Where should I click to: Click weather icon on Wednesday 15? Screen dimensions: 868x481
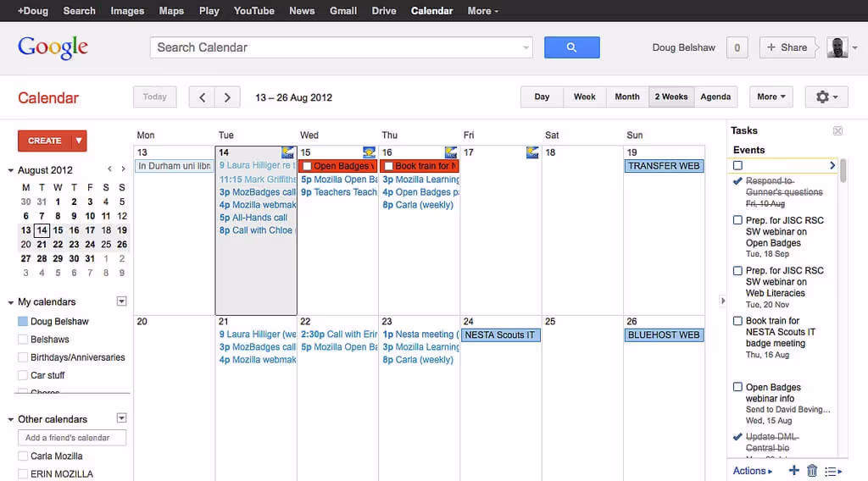(x=369, y=152)
